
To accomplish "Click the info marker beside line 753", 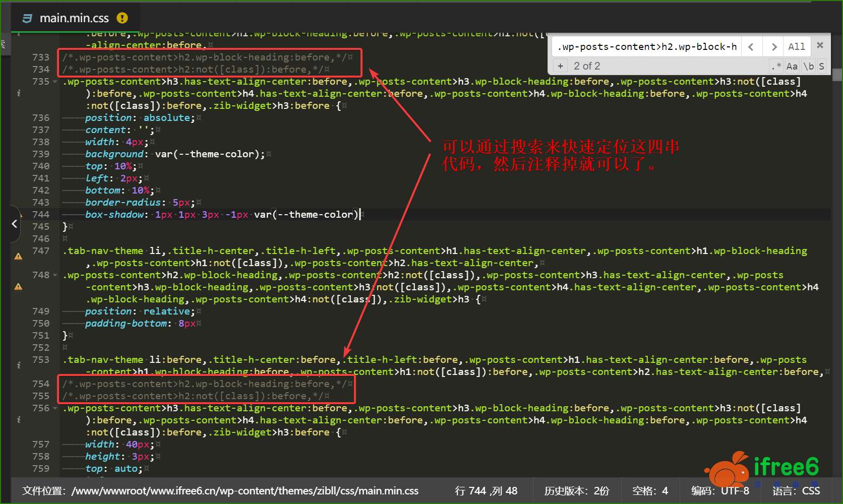I will [x=19, y=365].
